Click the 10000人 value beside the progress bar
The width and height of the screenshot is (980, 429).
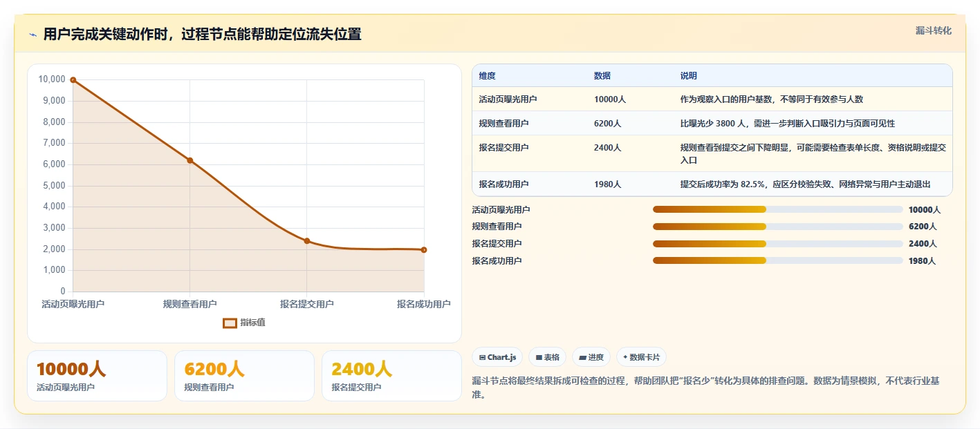click(x=925, y=210)
